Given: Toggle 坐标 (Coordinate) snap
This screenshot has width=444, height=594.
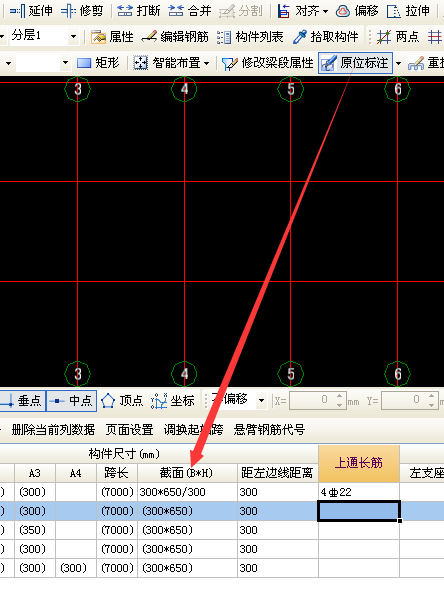Looking at the screenshot, I should click(173, 400).
